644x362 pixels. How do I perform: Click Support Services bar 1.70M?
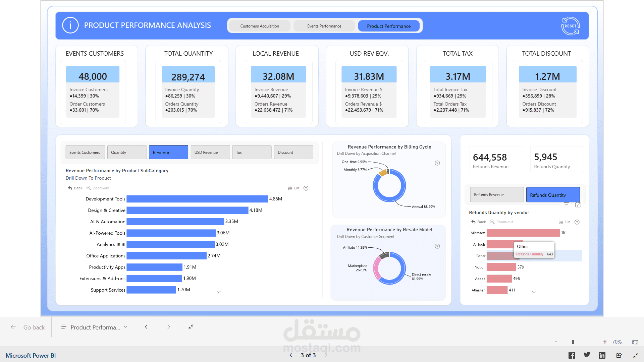[x=151, y=290]
